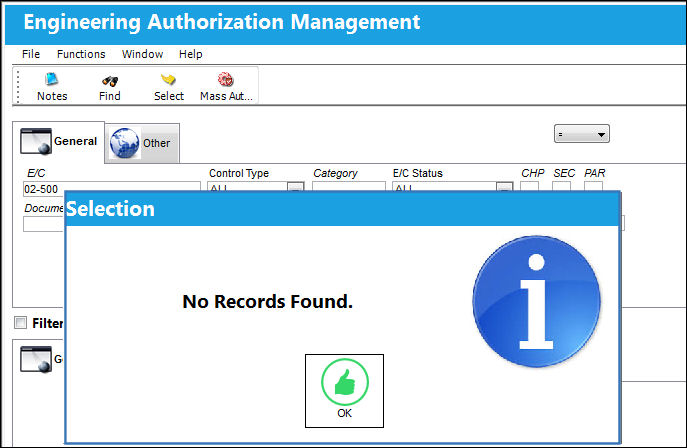Switch to the General tab
Viewport: 687px width, 448px height.
click(x=59, y=142)
